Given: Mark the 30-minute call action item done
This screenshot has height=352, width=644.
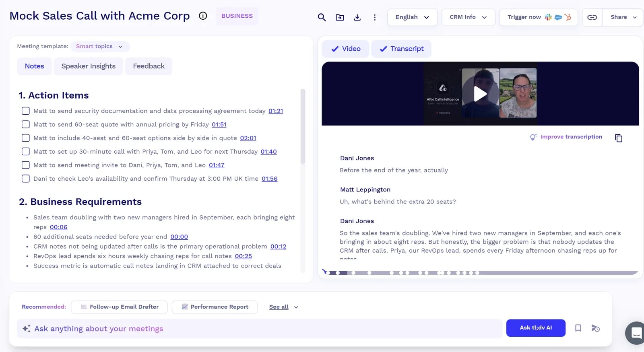Looking at the screenshot, I should click(x=26, y=152).
